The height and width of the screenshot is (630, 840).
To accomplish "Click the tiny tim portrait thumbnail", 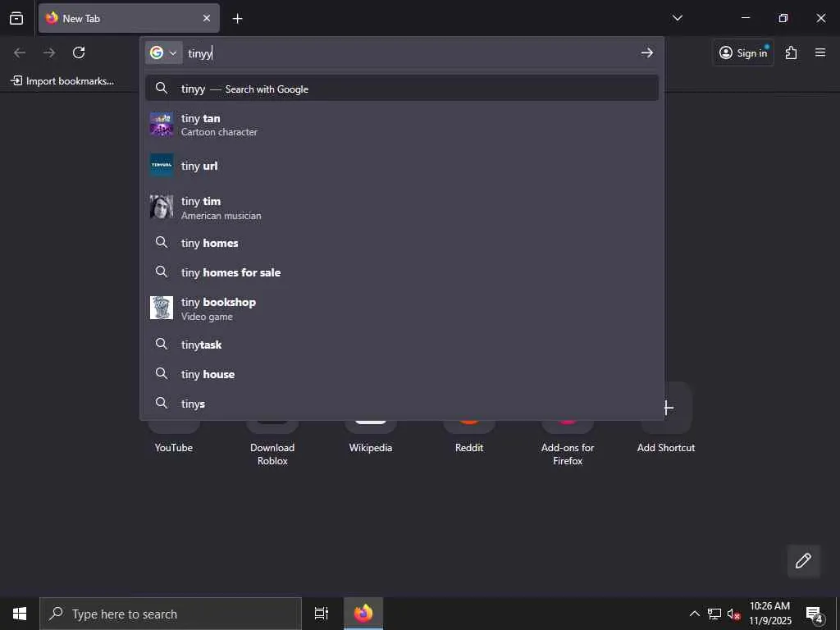I will (162, 208).
